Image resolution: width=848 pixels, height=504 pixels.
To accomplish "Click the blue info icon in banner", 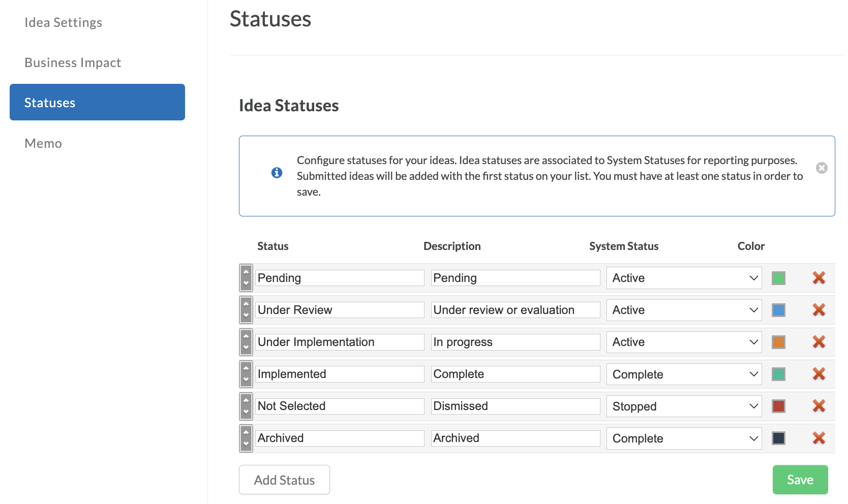I will pos(277,173).
